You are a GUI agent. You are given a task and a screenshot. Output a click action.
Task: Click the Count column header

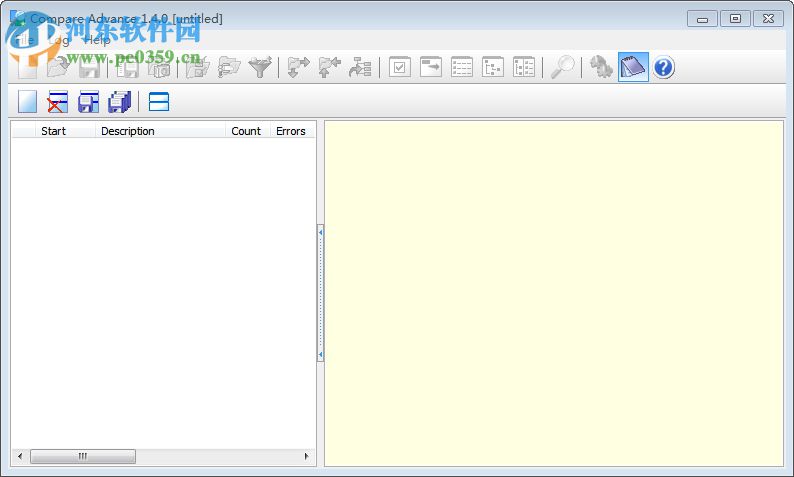[246, 131]
